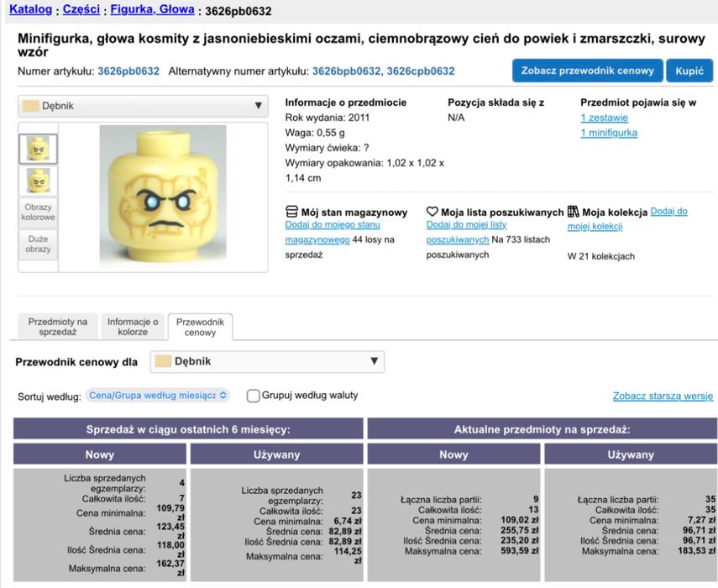
Task: Click the tan swatch in price guide selector
Action: click(163, 361)
